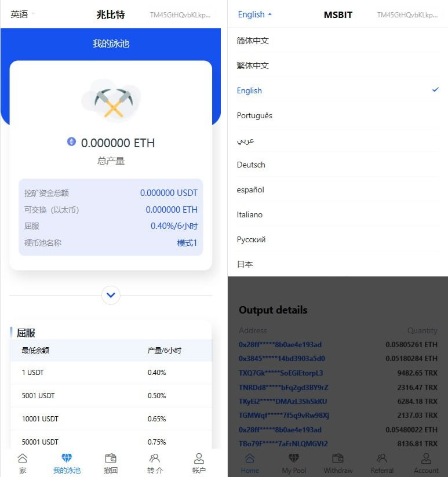
Task: Switch to the My Pool tab
Action: pyautogui.click(x=294, y=463)
